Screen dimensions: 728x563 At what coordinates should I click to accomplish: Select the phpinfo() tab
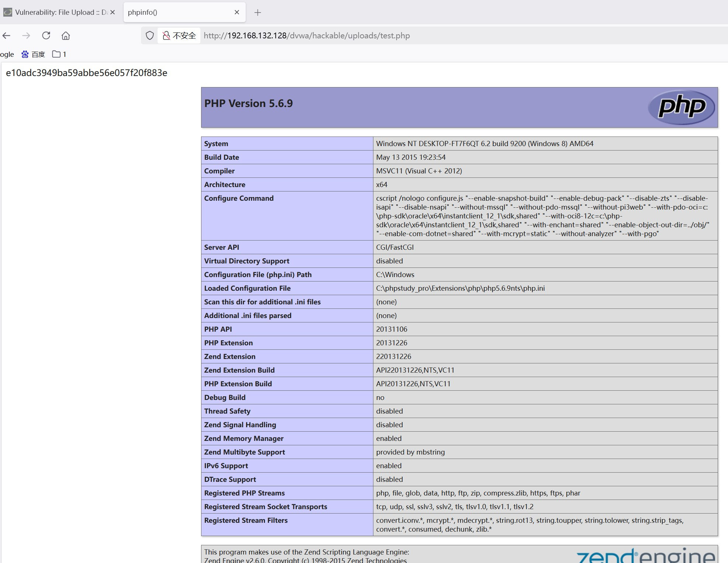pos(177,12)
